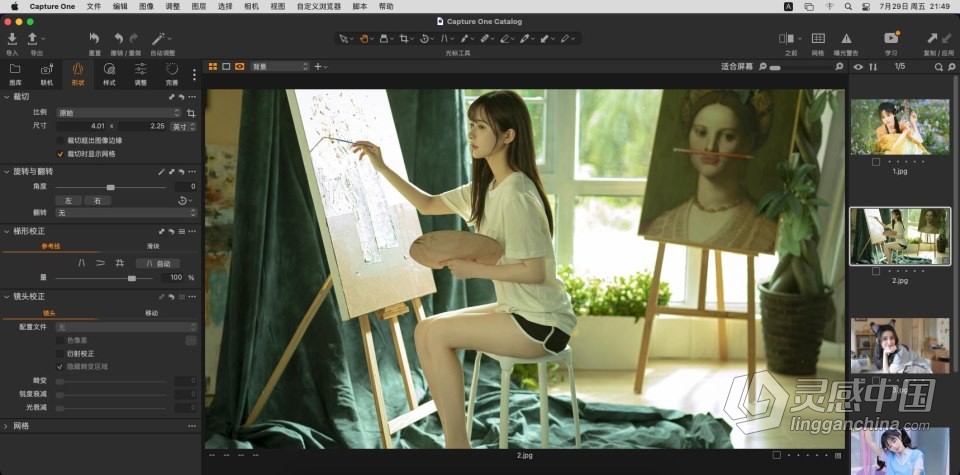Toggle the 隐藏畸变区域 checkbox
This screenshot has height=475, width=960.
(x=60, y=367)
